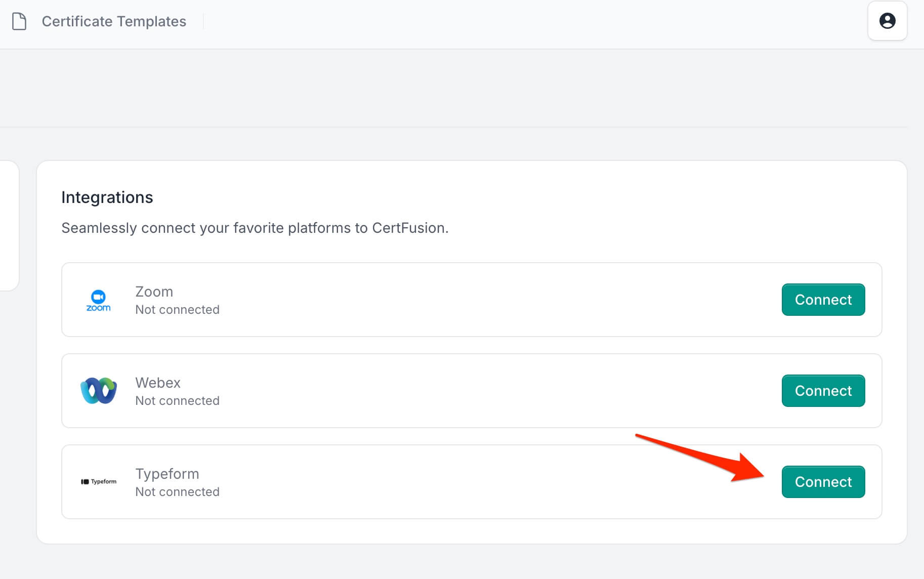The height and width of the screenshot is (579, 924).
Task: Click the "Seamlessly connect your favorite platforms" description
Action: [255, 228]
